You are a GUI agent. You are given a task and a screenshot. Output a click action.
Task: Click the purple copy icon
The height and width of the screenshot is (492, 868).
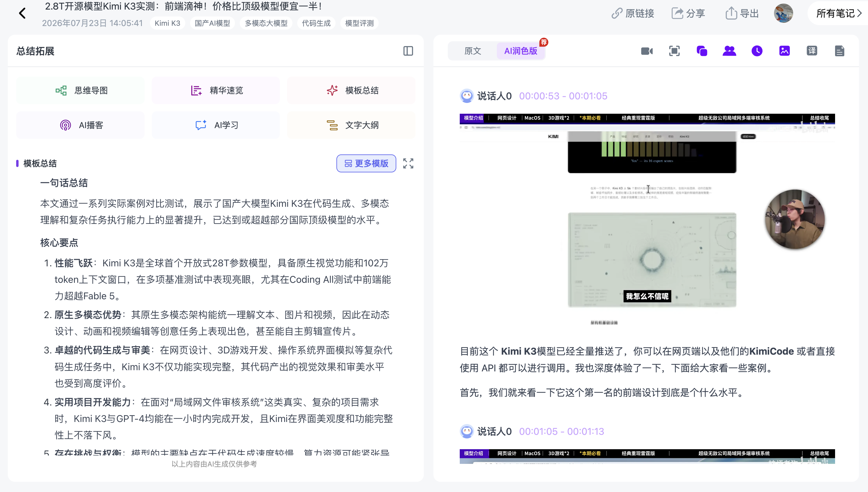click(x=702, y=51)
